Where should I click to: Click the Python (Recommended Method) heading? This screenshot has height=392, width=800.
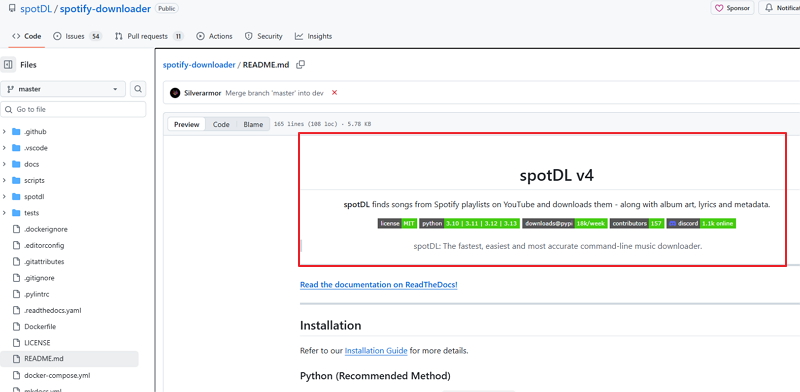click(375, 376)
